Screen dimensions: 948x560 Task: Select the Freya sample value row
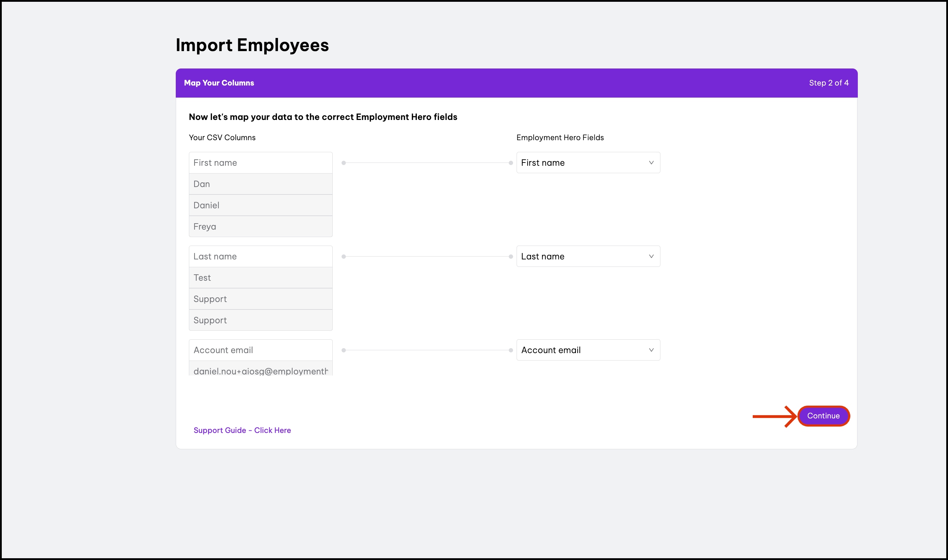tap(261, 226)
